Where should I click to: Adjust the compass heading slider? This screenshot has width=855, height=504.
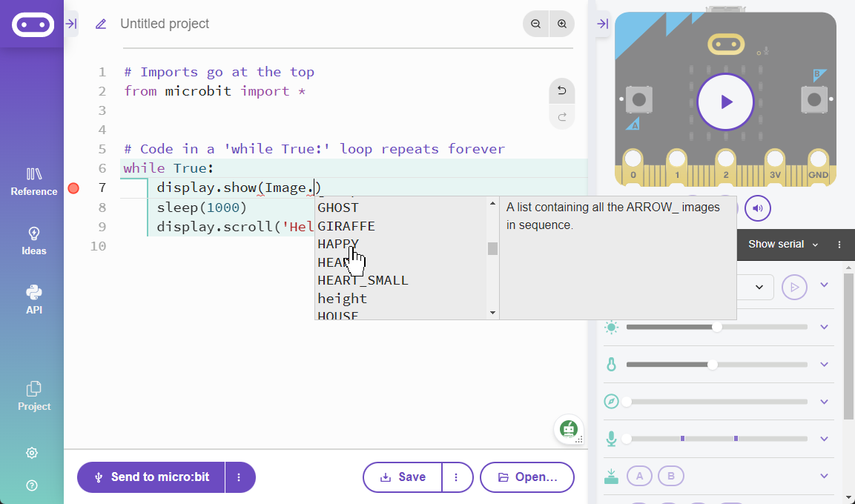pyautogui.click(x=717, y=402)
